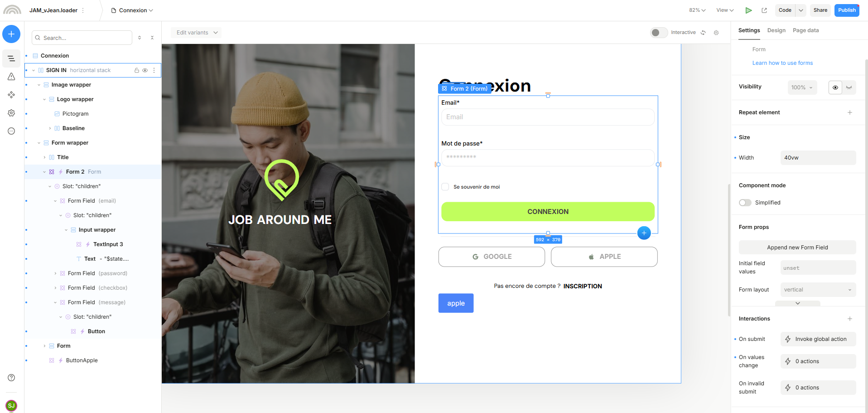This screenshot has width=868, height=413.
Task: Click the interactive refresh icon
Action: coord(703,33)
